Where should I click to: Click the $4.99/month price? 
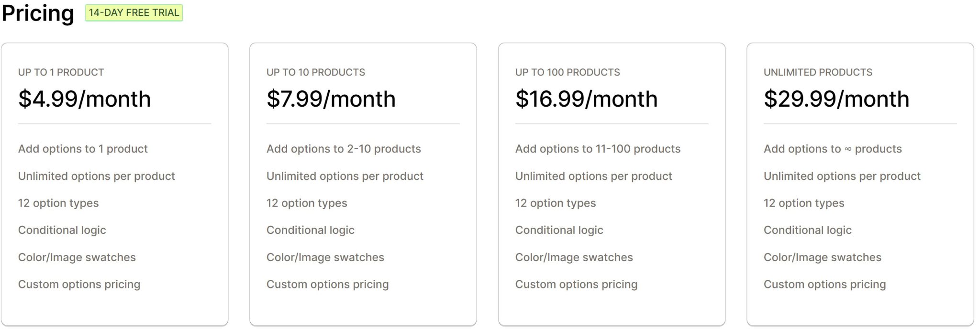tap(85, 99)
